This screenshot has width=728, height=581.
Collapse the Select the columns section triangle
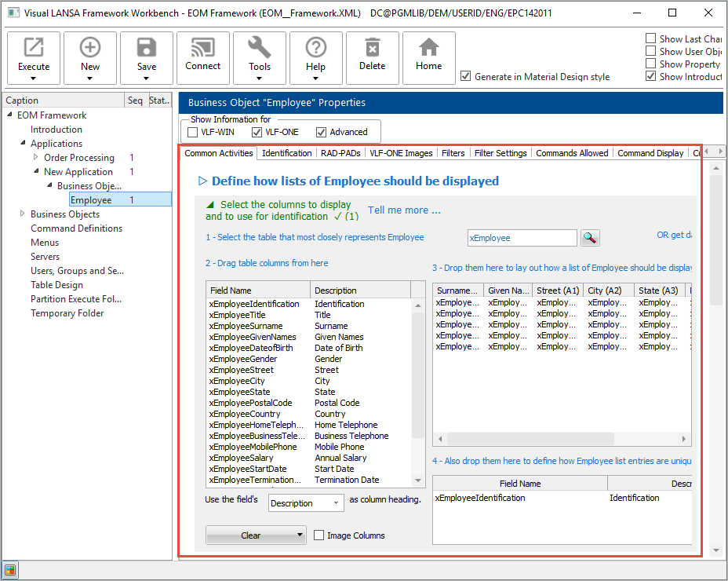pyautogui.click(x=210, y=204)
